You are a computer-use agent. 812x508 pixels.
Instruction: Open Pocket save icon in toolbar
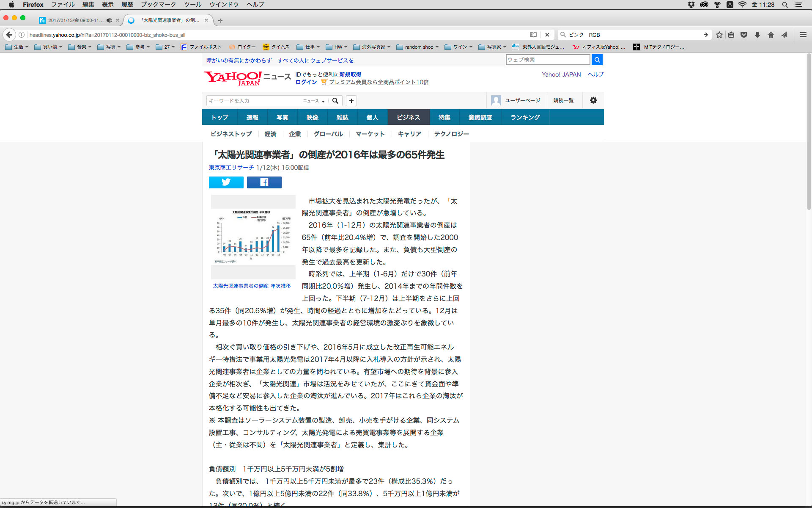tap(744, 35)
